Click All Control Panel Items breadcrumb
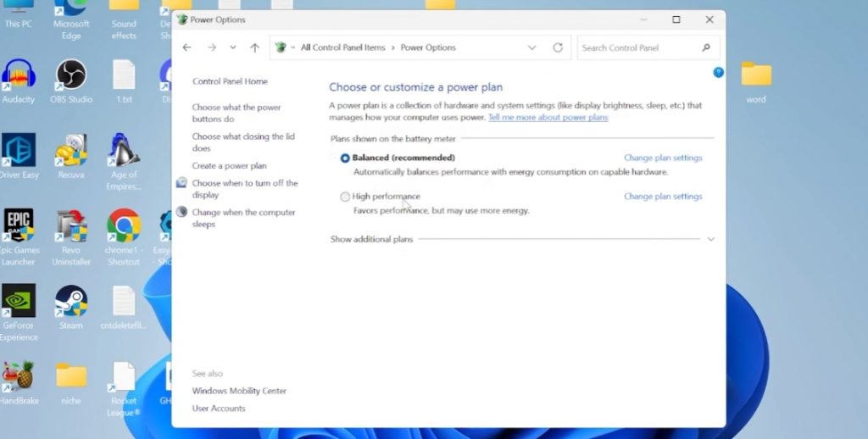 (x=342, y=47)
